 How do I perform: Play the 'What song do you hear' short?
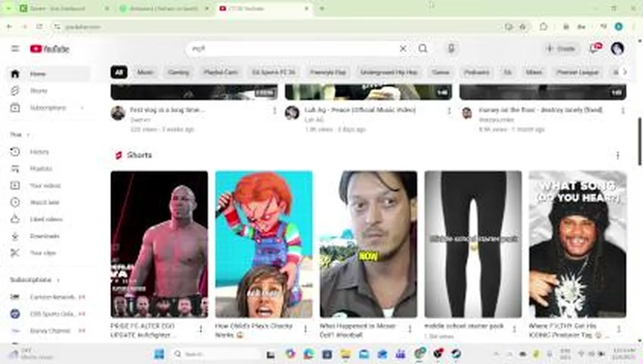pos(578,244)
